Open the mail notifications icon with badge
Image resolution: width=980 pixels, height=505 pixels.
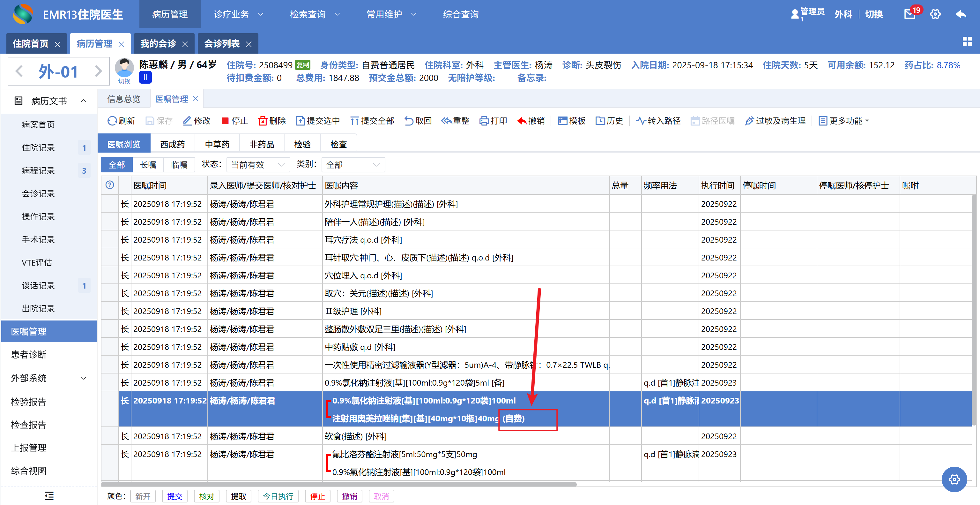[909, 14]
